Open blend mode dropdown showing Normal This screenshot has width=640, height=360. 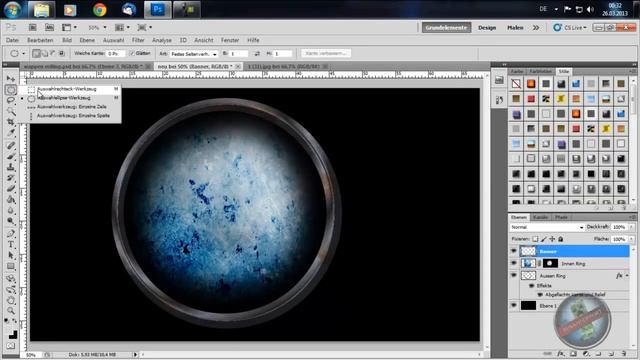[x=547, y=227]
